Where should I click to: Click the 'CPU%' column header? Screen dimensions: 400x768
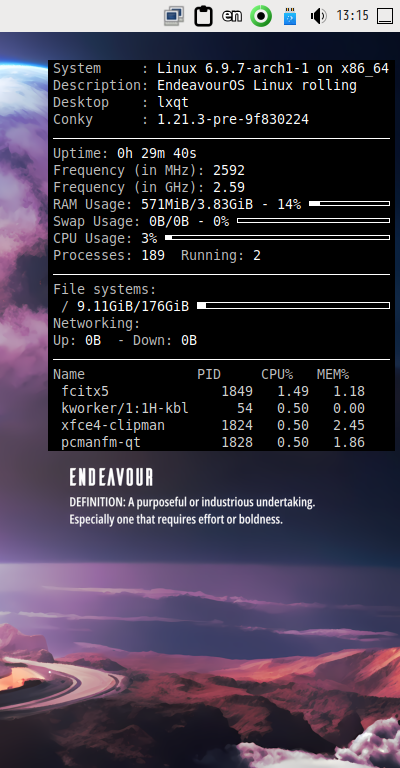[277, 375]
